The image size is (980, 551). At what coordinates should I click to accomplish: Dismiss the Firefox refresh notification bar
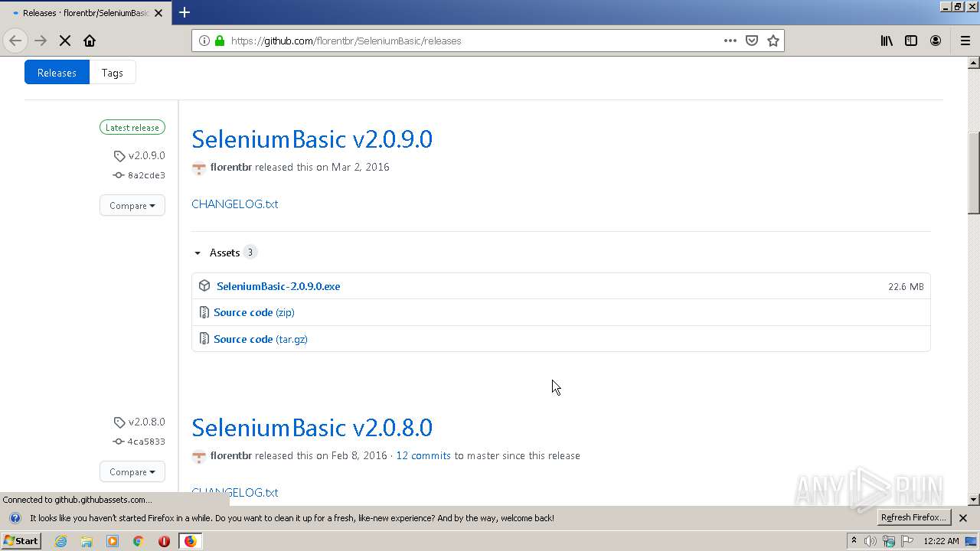tap(963, 518)
